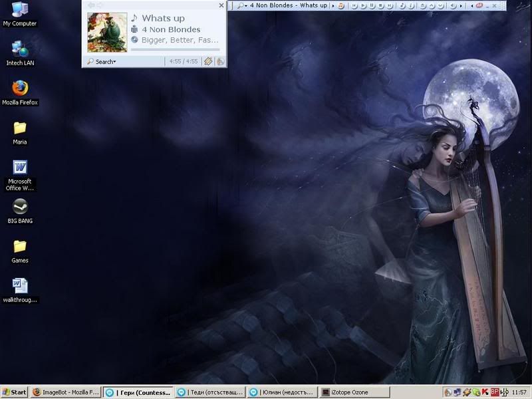Click the song title 'Whats up'
The image size is (532, 399).
(x=163, y=18)
